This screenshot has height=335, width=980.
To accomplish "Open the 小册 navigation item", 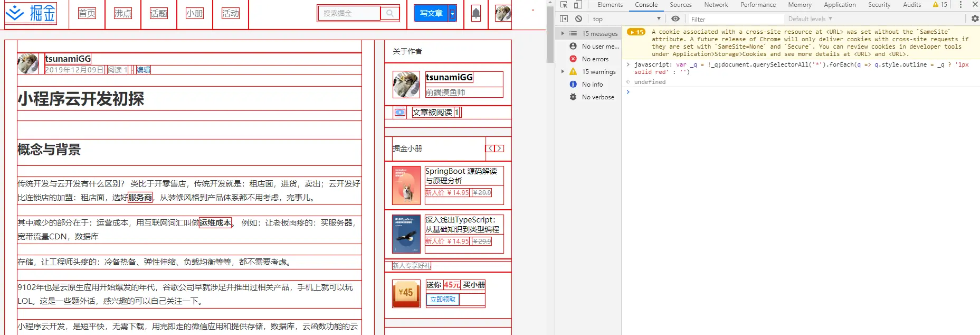I will (x=195, y=13).
